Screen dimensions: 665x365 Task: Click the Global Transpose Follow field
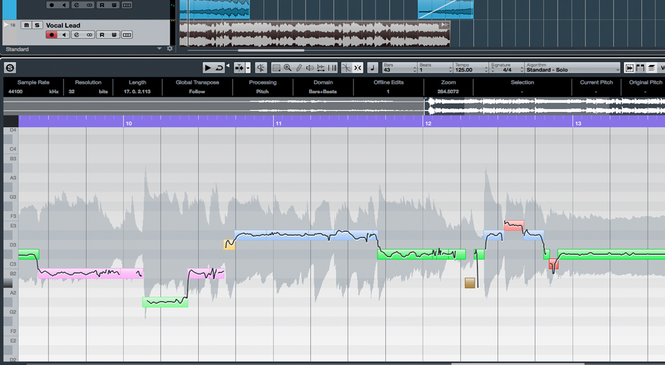(x=197, y=87)
